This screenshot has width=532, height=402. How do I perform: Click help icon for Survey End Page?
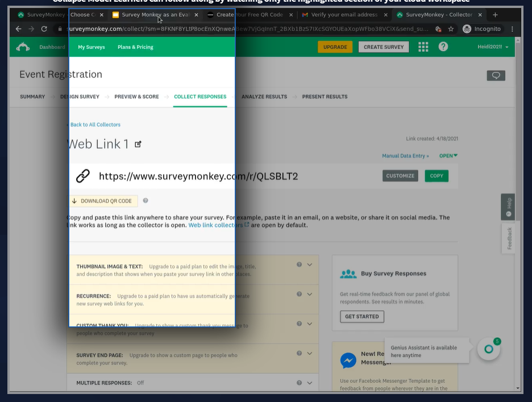point(299,353)
